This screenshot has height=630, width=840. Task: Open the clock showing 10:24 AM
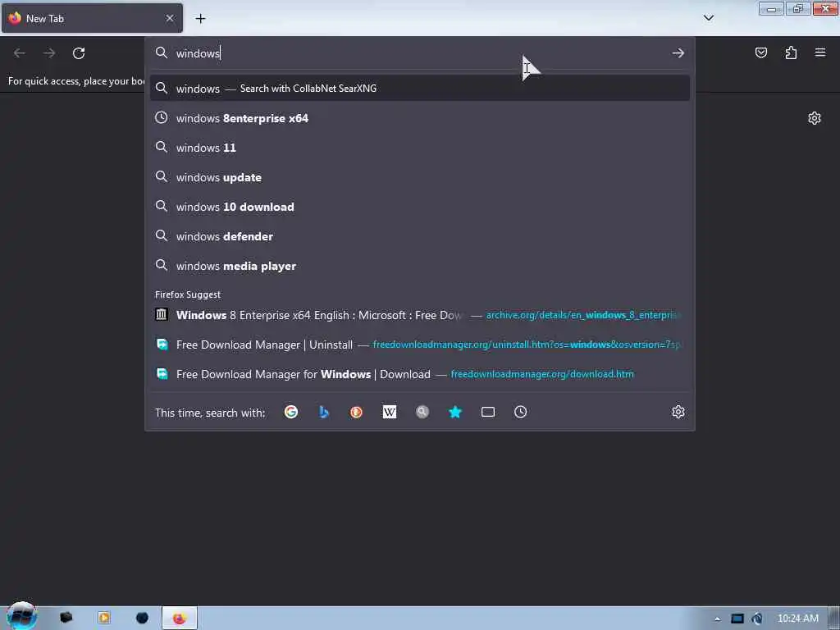click(x=797, y=619)
